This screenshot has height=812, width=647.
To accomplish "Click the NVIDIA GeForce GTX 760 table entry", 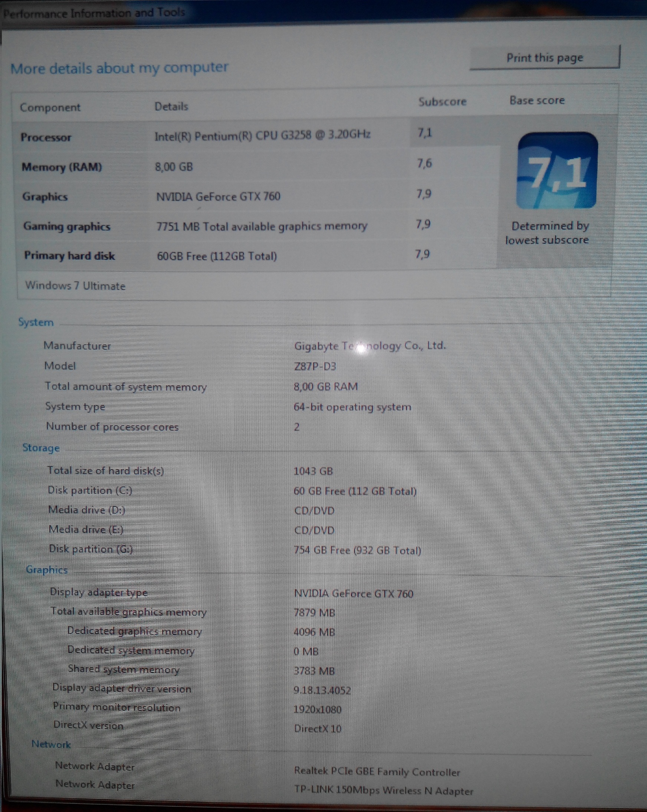I will coord(218,196).
